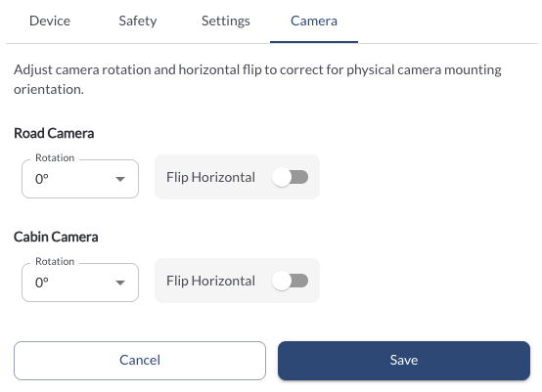Toggle Road Camera Flip Horizontal switch

click(x=290, y=177)
